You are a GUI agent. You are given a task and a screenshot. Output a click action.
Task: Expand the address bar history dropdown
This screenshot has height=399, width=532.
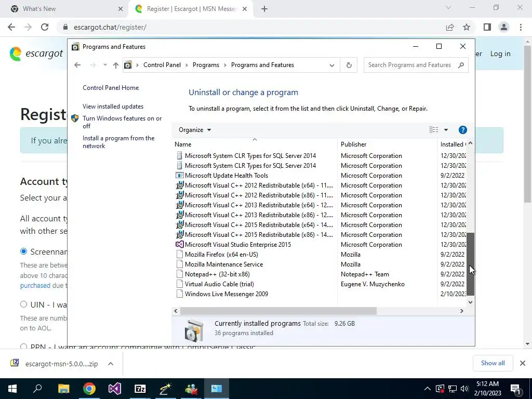tap(332, 65)
